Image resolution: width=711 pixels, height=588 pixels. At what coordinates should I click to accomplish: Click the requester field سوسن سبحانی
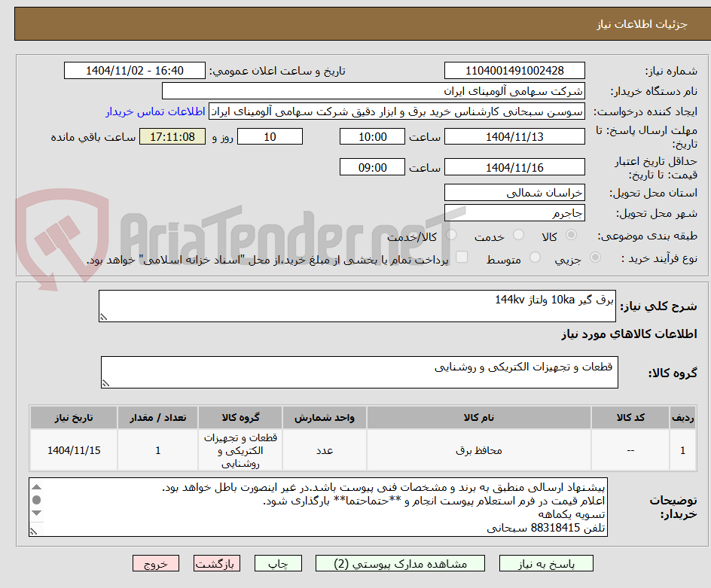(x=397, y=111)
